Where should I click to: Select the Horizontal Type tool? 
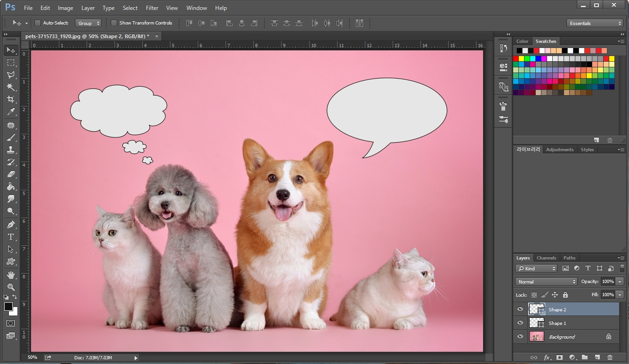(x=11, y=237)
